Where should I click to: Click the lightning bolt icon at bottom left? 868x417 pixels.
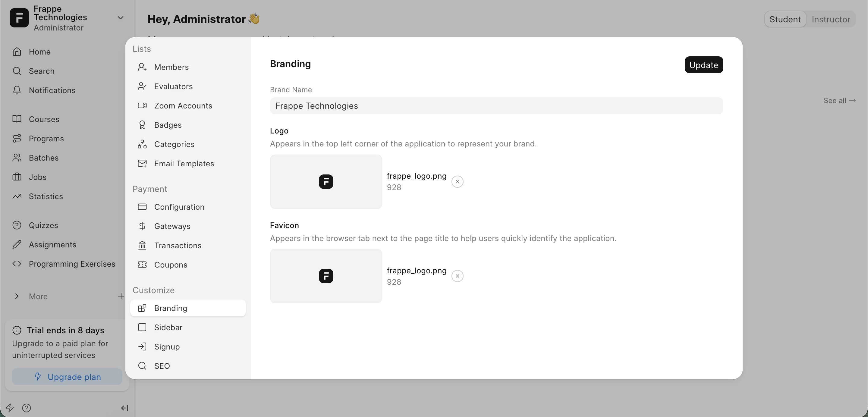[9, 408]
